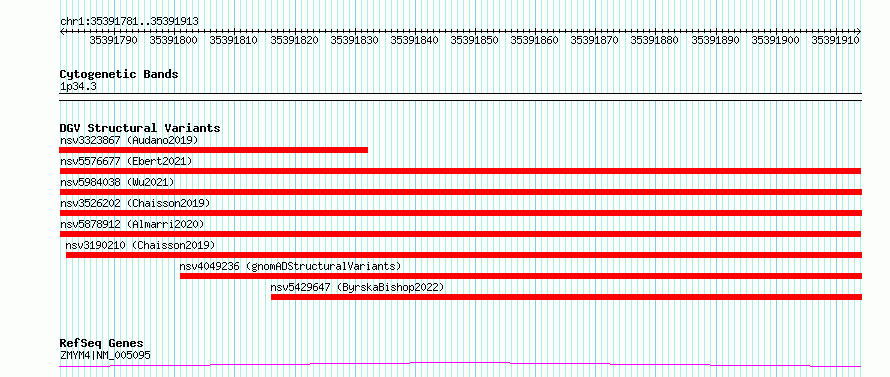Click the RefSeq Genes track title
Image resolution: width=890 pixels, height=377 pixels.
pyautogui.click(x=102, y=344)
